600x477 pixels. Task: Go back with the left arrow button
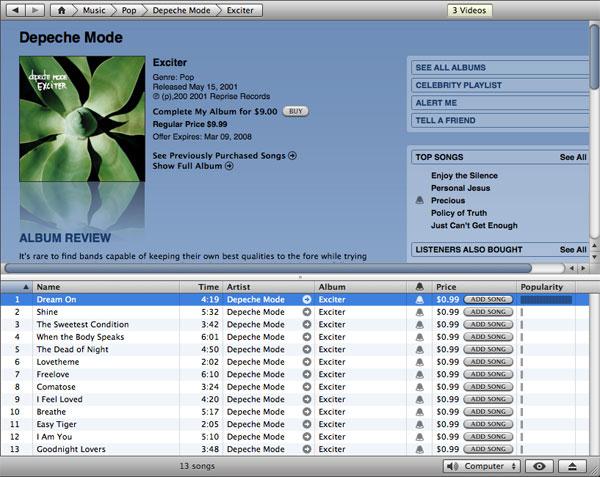[x=16, y=10]
